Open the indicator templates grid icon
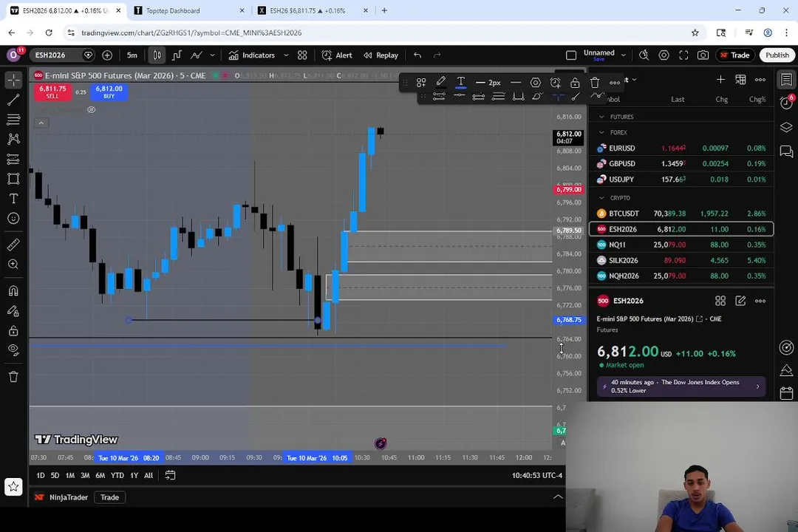The width and height of the screenshot is (798, 532). coord(302,55)
